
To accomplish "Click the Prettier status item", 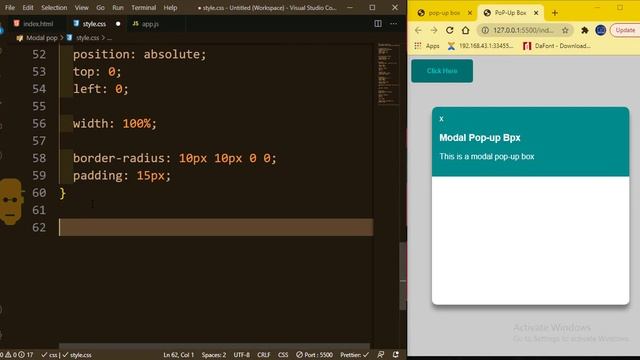I will tap(354, 355).
